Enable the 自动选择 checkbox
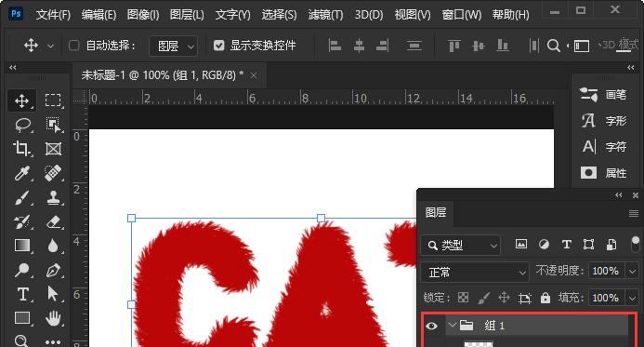Viewport: 644px width, 347px height. [x=74, y=46]
